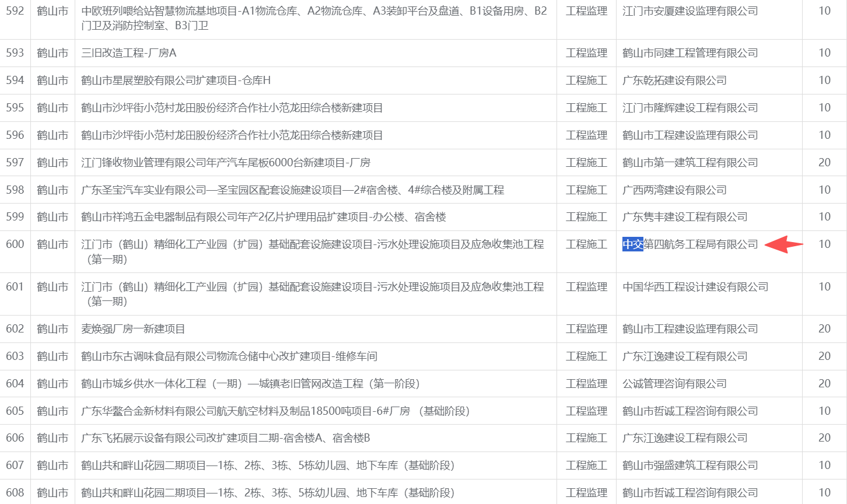
Task: Click the red arrow pointing at row 600
Action: [x=783, y=244]
